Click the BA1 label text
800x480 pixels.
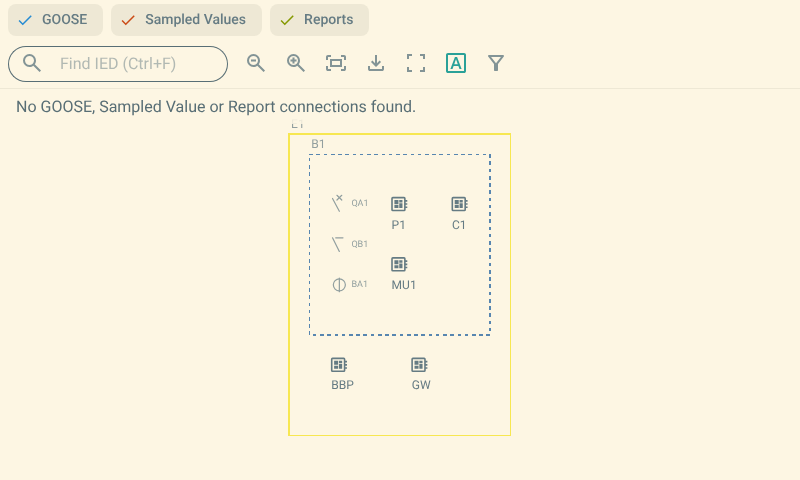point(359,284)
